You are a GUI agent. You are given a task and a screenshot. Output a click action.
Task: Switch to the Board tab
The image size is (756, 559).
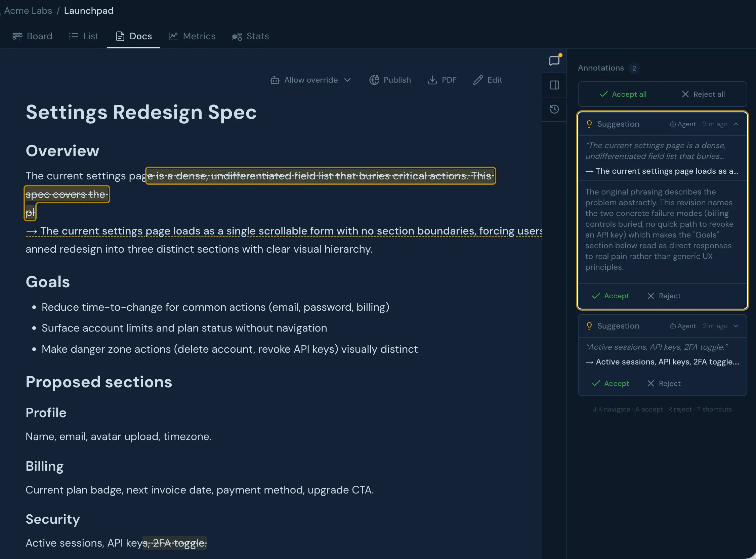[x=32, y=36]
